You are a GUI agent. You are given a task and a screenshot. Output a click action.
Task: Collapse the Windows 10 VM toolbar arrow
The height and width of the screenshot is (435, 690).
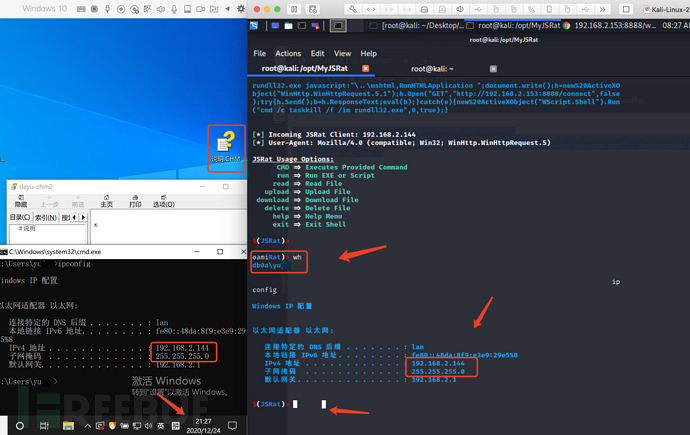228,9
